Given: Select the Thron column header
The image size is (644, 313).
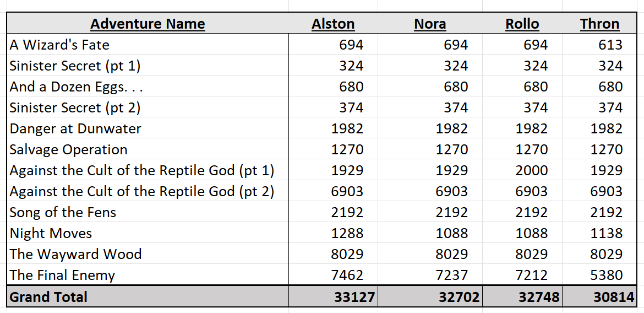Looking at the screenshot, I should (x=599, y=24).
